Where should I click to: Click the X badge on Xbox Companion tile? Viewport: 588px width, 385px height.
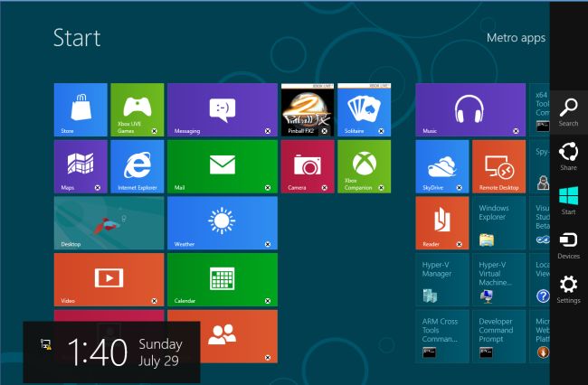tap(381, 188)
